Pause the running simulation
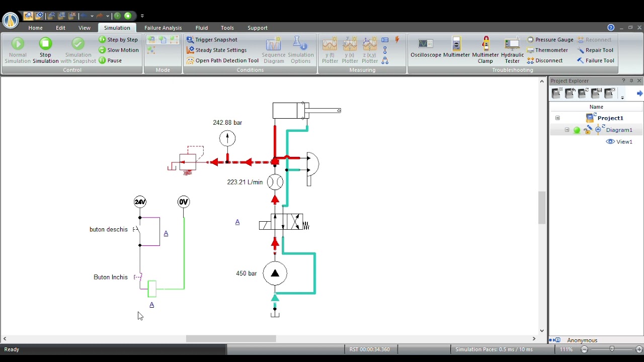Screen dimensions: 644x362 (110, 60)
